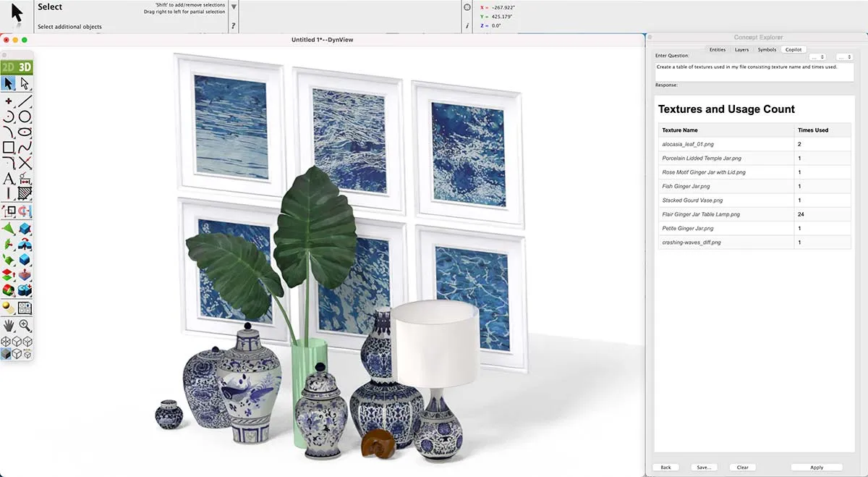Viewport: 868px width, 477px height.
Task: Select the Hatch fill tool
Action: tap(25, 193)
